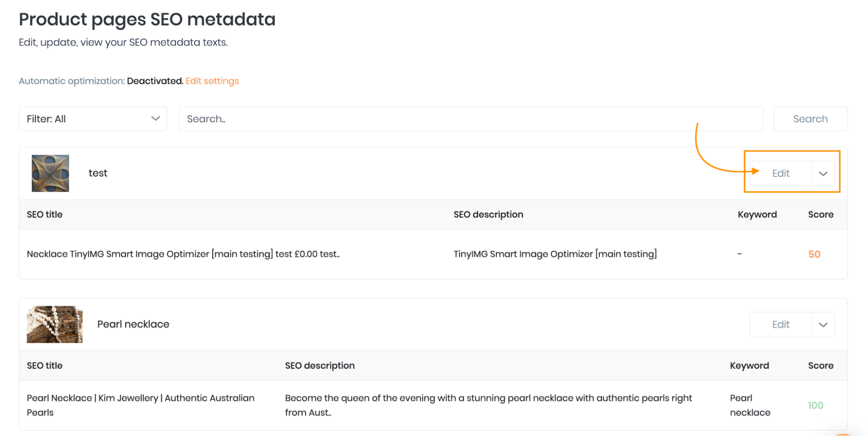Click Pearl Necklace Kim Jewellery SEO title
Screen dimensions: 868x436
pyautogui.click(x=141, y=405)
